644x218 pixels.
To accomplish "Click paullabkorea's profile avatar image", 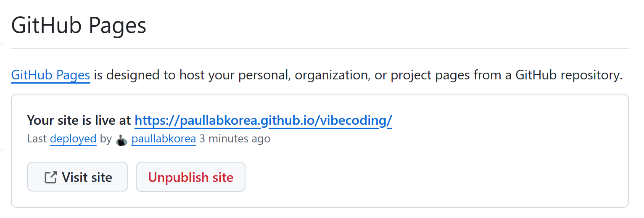I will [x=121, y=140].
